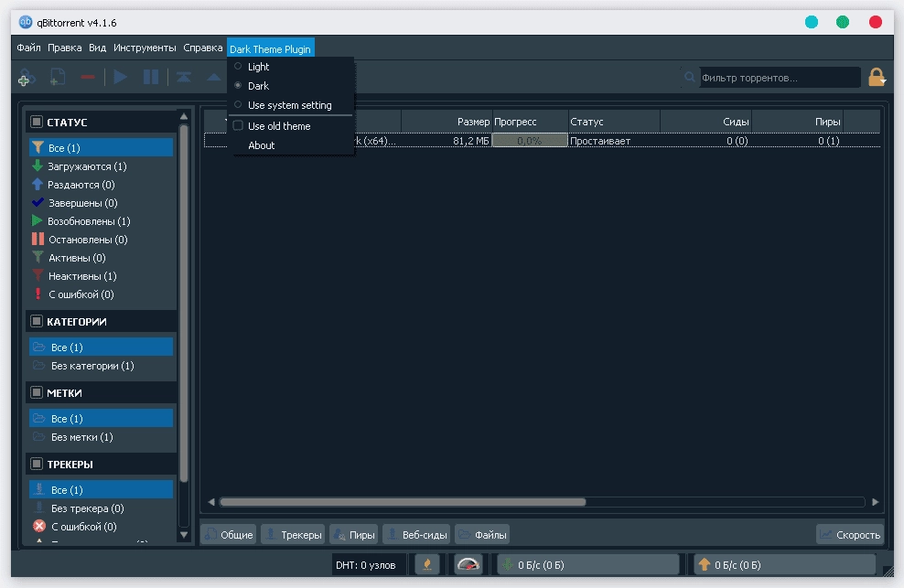904x588 pixels.
Task: Switch to the Файлы tab
Action: (x=482, y=534)
